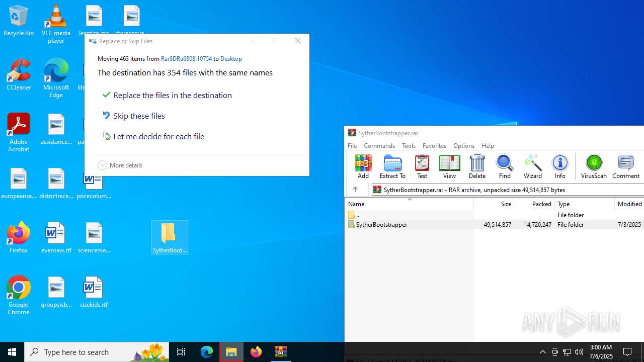The image size is (644, 362).
Task: Expand More details in replace dialog
Action: pyautogui.click(x=120, y=165)
